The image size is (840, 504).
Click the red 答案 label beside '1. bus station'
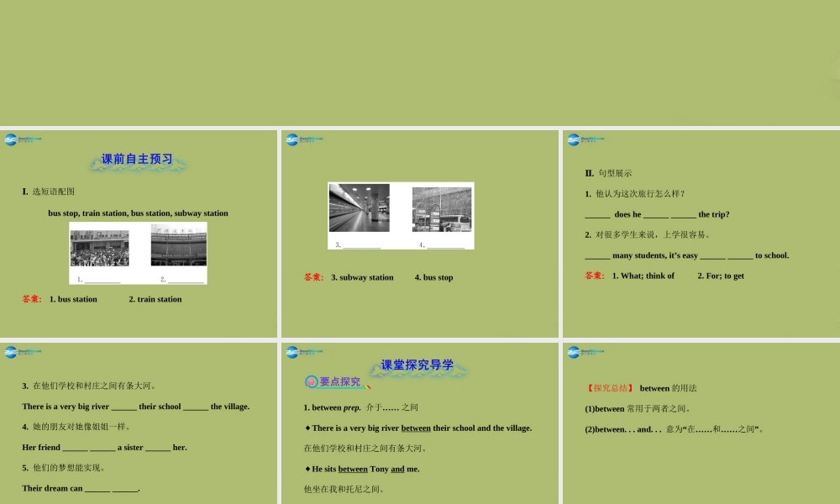click(32, 299)
